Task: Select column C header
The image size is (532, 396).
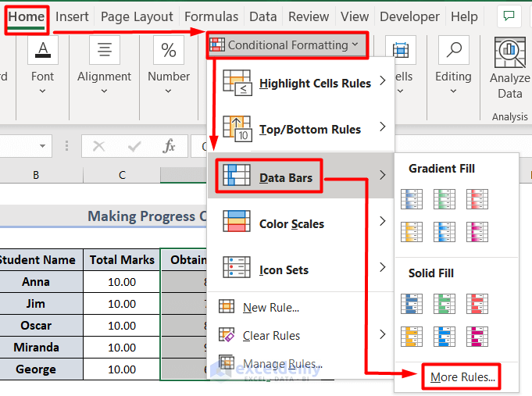Action: coord(122,175)
